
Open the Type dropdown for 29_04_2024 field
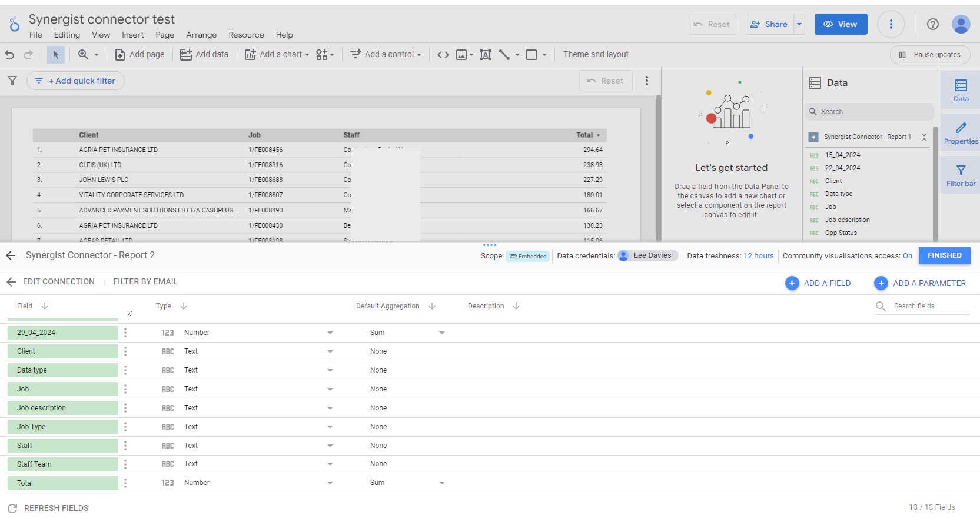click(330, 333)
